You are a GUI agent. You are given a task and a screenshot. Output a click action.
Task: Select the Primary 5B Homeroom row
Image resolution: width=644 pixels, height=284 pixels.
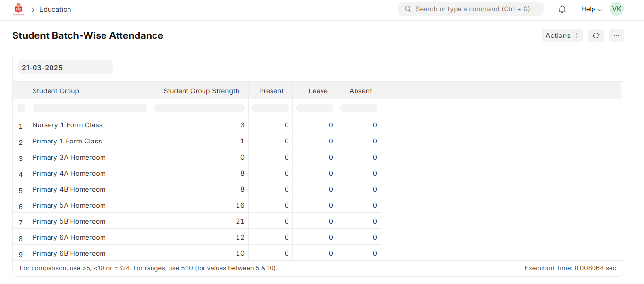click(x=69, y=221)
